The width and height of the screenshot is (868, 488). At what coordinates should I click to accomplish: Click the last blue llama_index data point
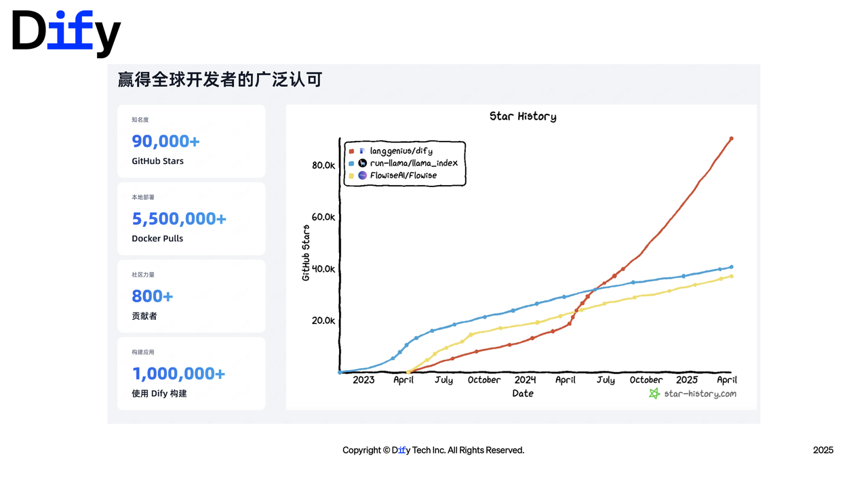[731, 267]
